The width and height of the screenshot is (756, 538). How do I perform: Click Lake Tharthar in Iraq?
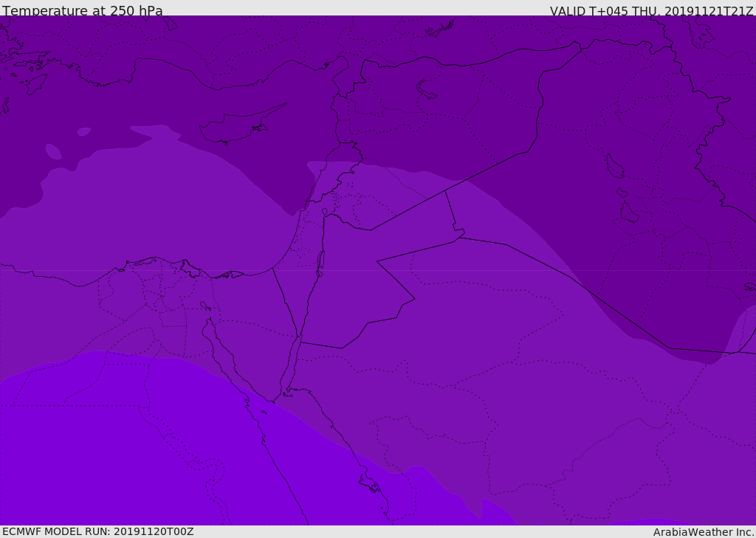tap(614, 166)
